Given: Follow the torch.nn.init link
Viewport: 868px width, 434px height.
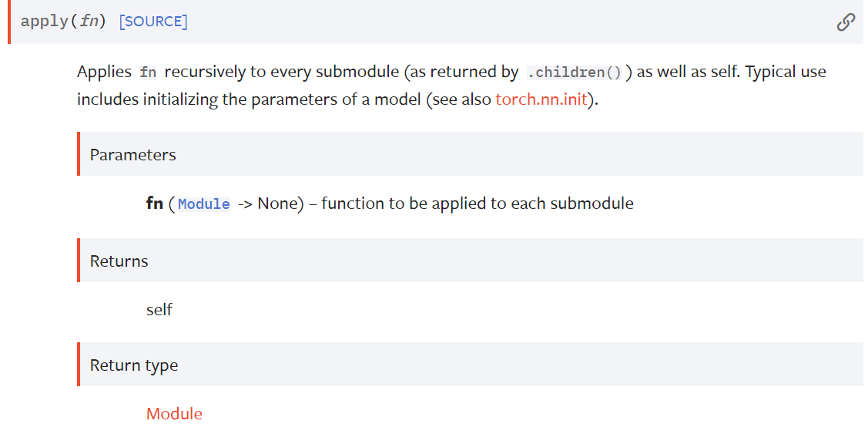Looking at the screenshot, I should click(541, 100).
